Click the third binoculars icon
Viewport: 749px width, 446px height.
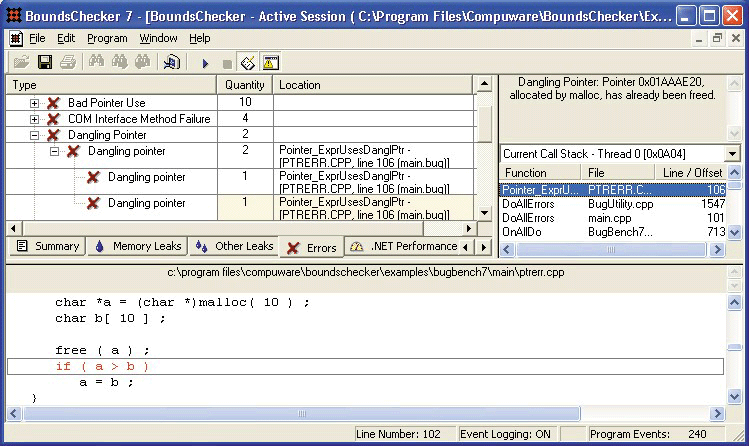coord(142,62)
